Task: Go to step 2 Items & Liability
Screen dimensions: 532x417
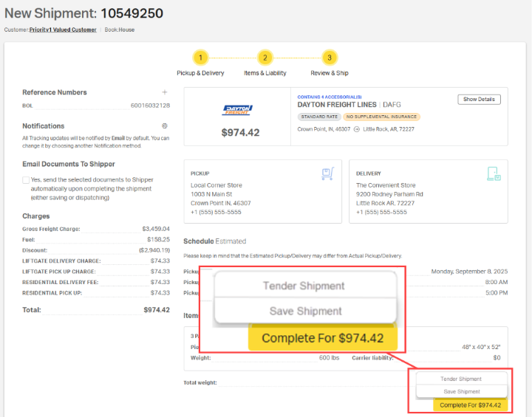Action: click(x=265, y=58)
